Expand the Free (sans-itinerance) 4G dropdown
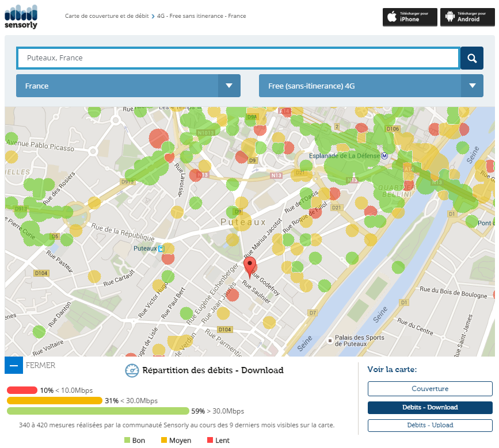 click(x=371, y=86)
